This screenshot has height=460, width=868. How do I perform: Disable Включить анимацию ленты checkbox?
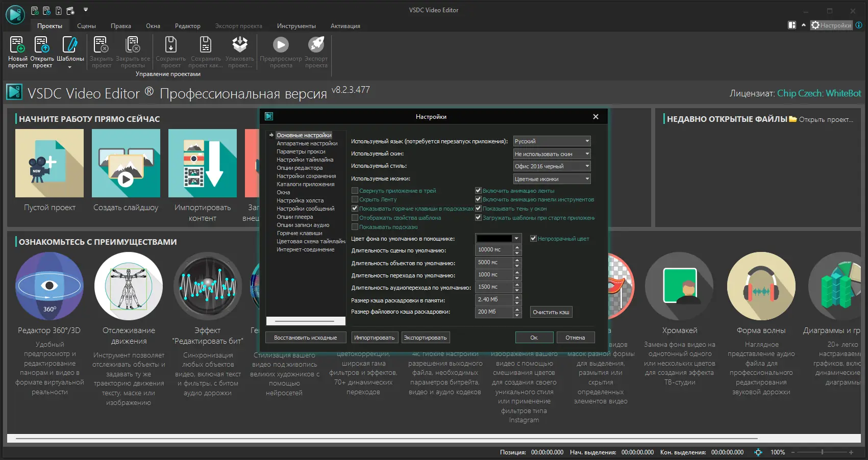click(x=478, y=191)
